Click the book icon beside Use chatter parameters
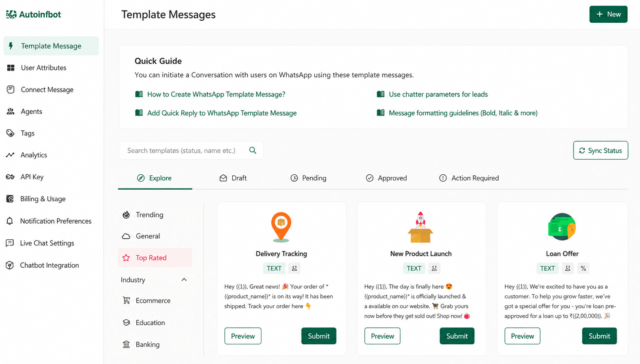640x364 pixels. coord(380,94)
